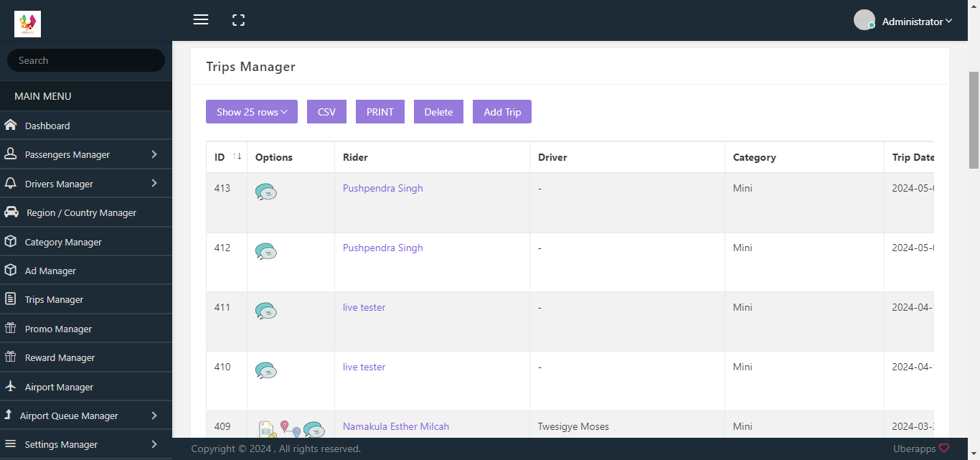Open invoice document icon for trip 409

click(x=267, y=429)
